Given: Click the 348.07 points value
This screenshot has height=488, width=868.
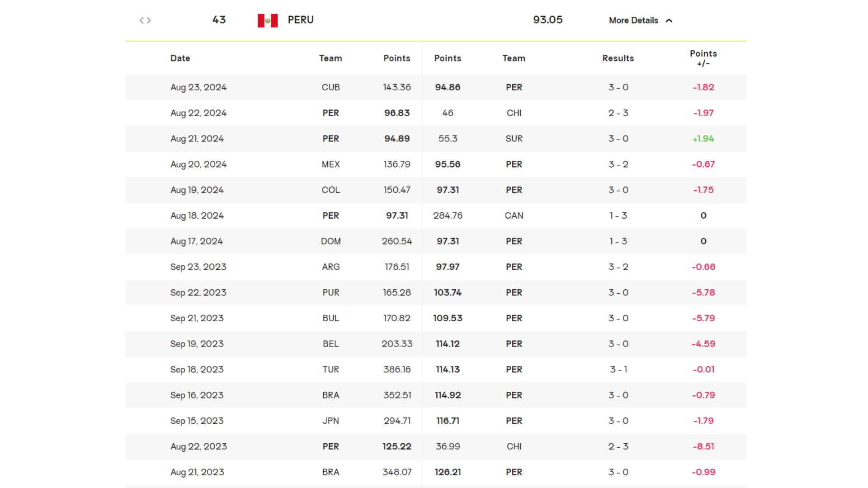Looking at the screenshot, I should (x=397, y=473).
